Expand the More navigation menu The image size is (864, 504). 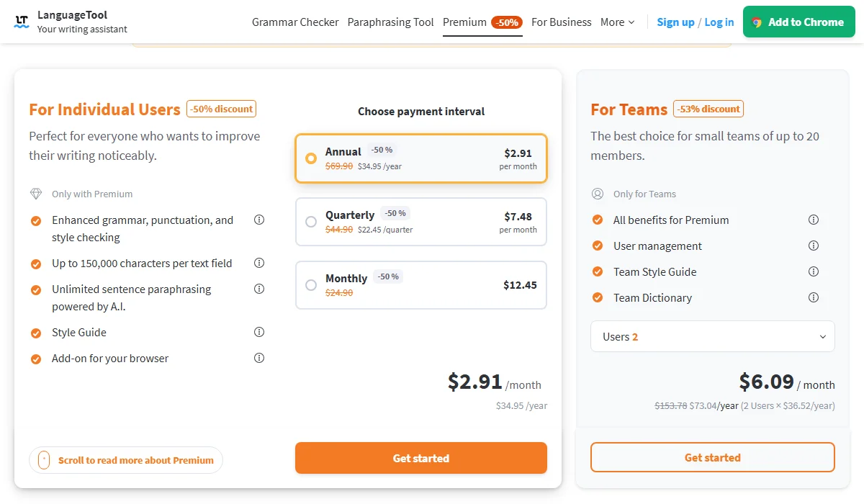(617, 22)
